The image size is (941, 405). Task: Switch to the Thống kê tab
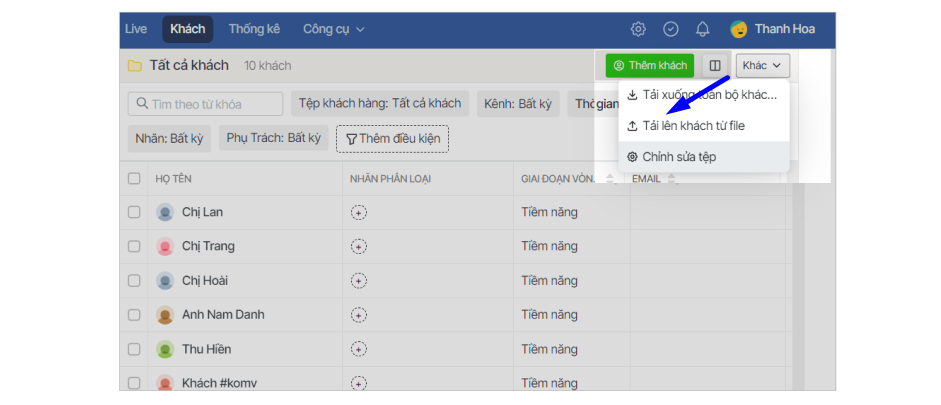point(254,29)
